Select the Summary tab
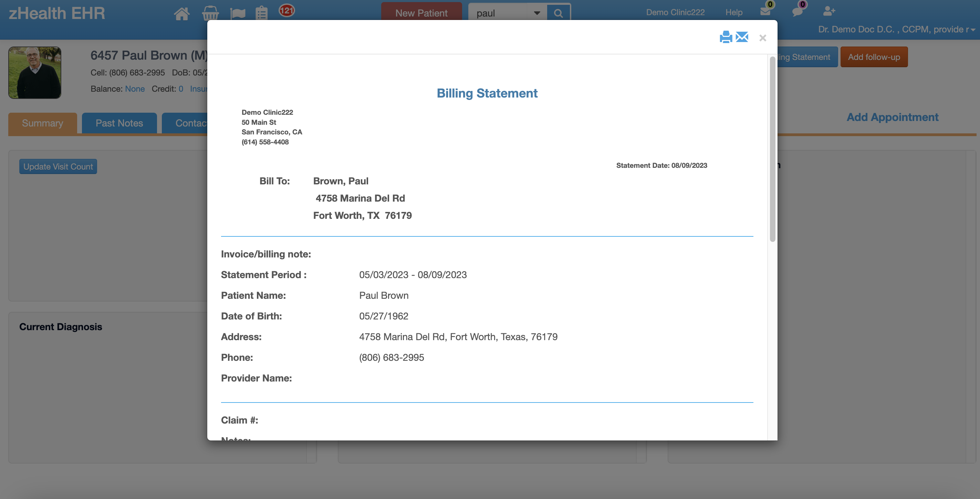Image resolution: width=980 pixels, height=499 pixels. coord(42,123)
